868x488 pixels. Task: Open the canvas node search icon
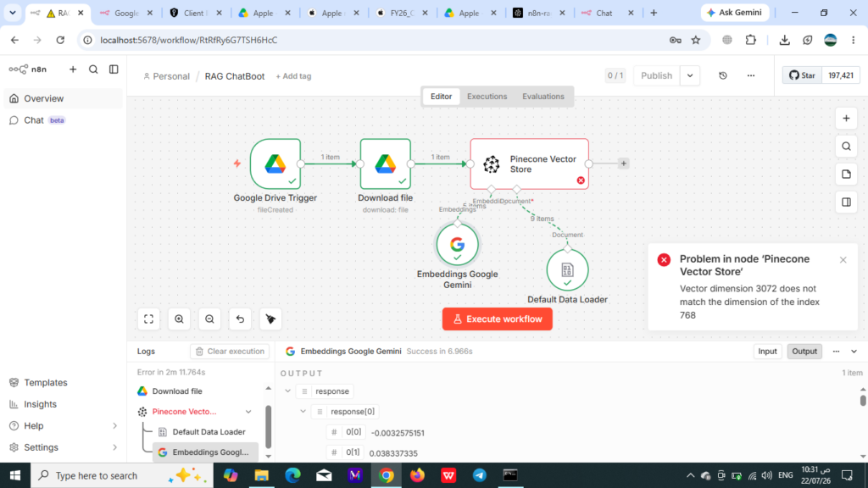[x=846, y=147]
